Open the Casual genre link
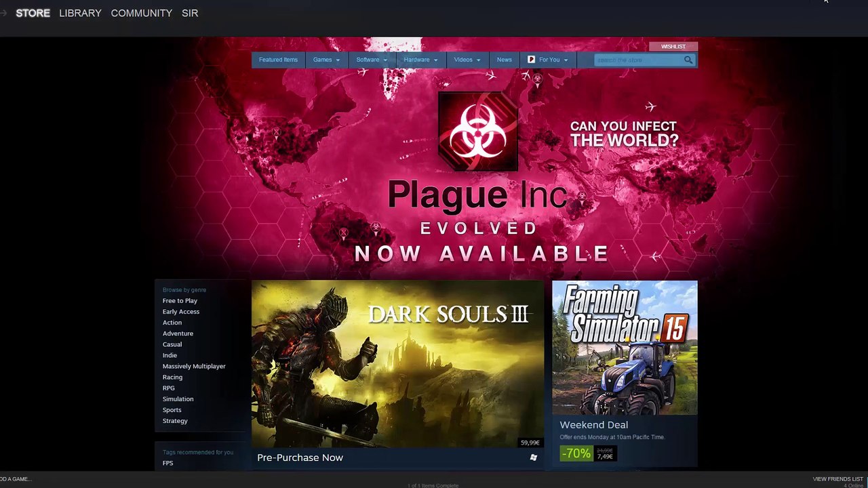Image resolution: width=868 pixels, height=488 pixels. [172, 344]
